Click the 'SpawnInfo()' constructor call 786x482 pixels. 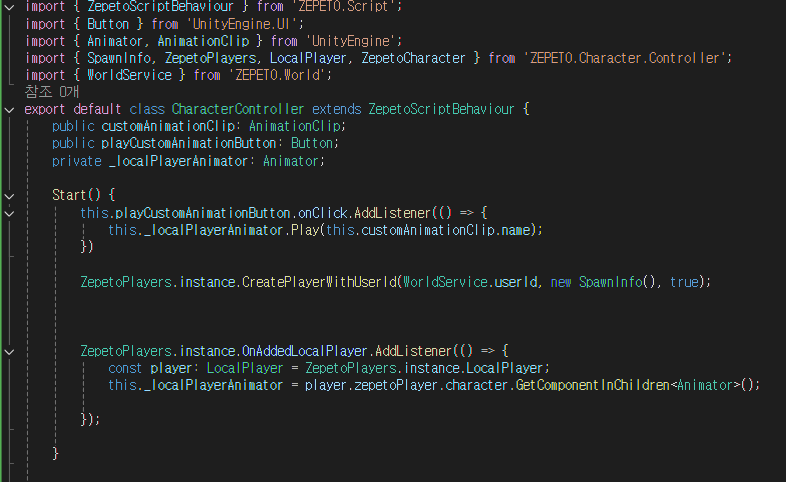[x=617, y=282]
